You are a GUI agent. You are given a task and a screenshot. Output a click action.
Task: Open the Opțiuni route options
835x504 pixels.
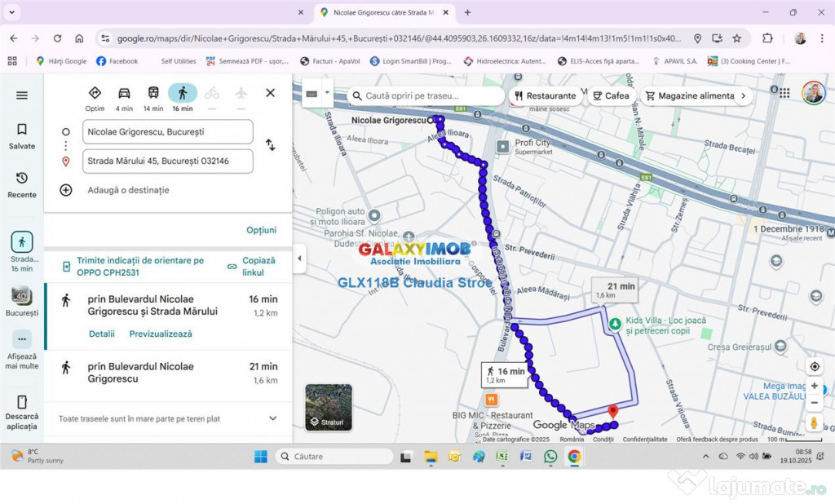click(261, 230)
